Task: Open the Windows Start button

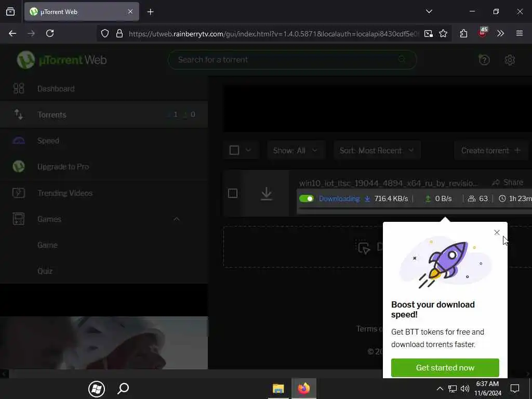Action: pos(97,389)
